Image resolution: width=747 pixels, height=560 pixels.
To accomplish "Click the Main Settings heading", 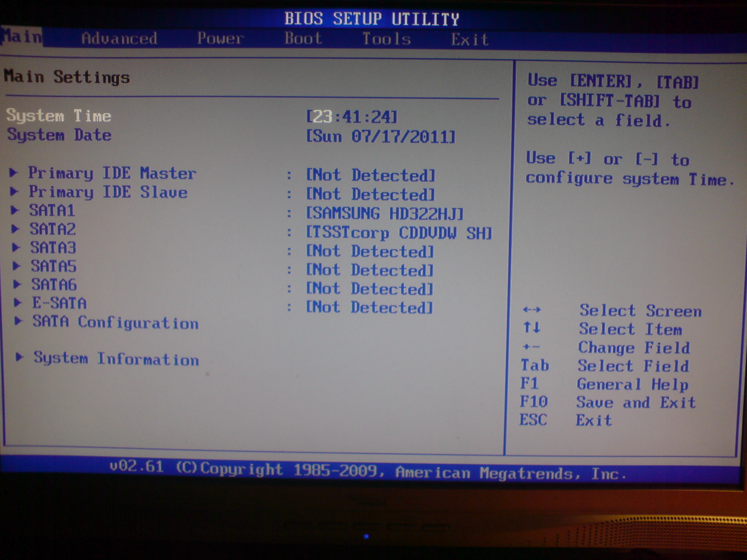I will [x=67, y=77].
